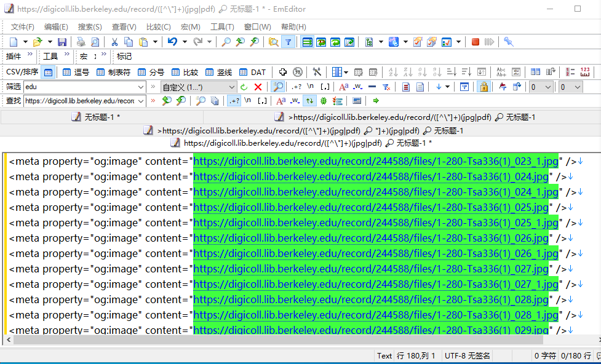601x364 pixels.
Task: Click the red X clear filter icon
Action: pyautogui.click(x=258, y=87)
